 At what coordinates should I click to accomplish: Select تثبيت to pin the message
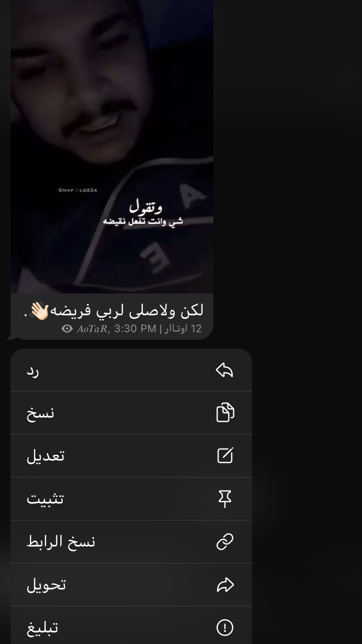click(x=131, y=499)
